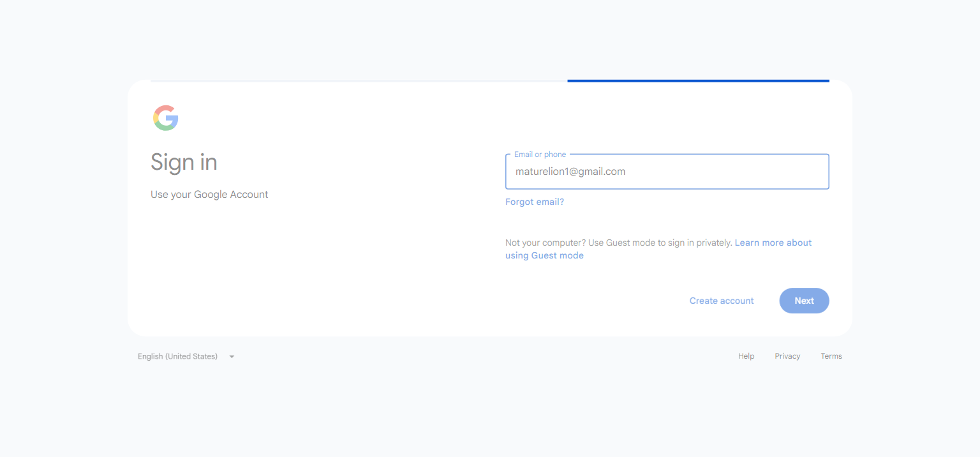Click the Google G logo
The image size is (980, 457).
(x=166, y=118)
